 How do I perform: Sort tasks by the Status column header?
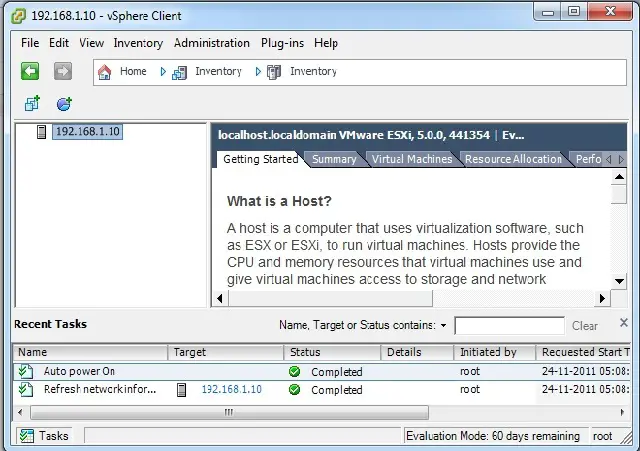click(332, 352)
